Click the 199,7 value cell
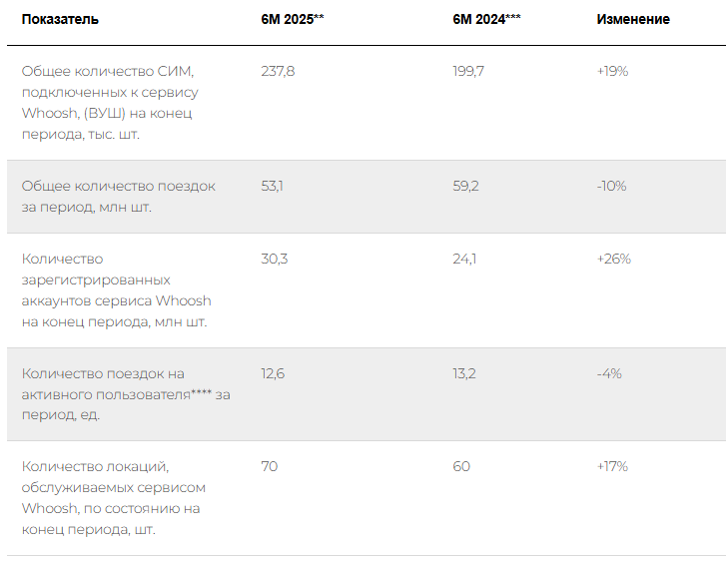Viewport: 728px width, 562px height. [468, 71]
